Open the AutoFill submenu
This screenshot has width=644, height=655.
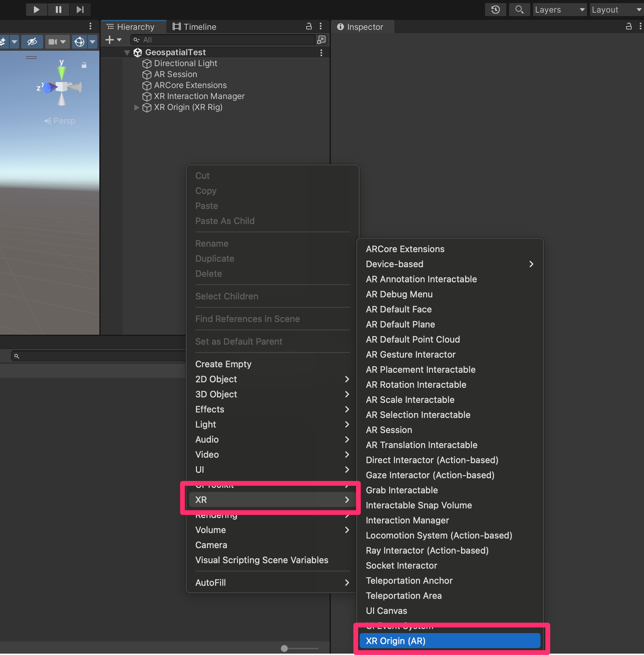point(272,583)
